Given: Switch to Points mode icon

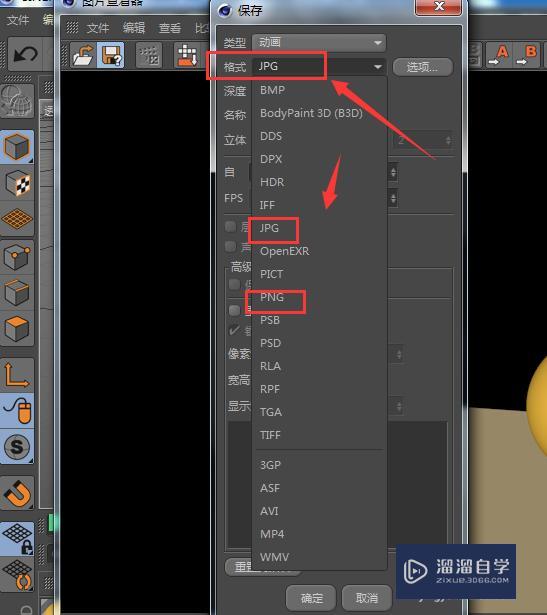Looking at the screenshot, I should coord(17,257).
